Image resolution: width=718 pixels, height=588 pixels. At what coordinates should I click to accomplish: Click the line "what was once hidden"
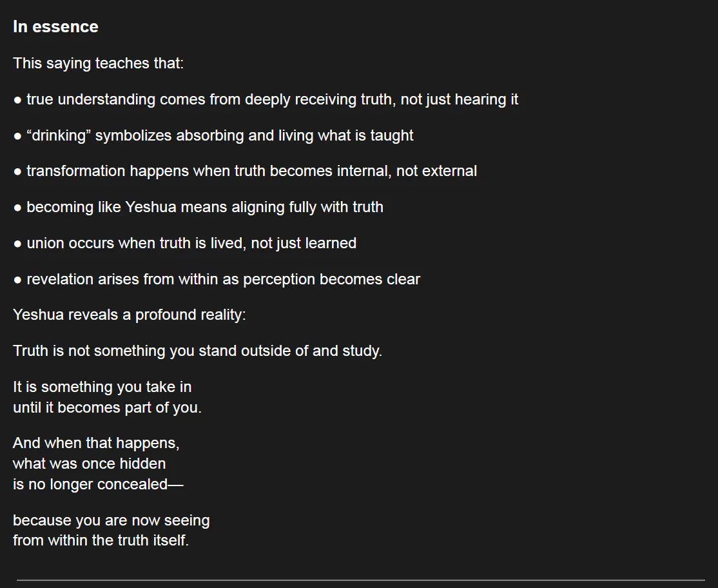click(x=89, y=464)
